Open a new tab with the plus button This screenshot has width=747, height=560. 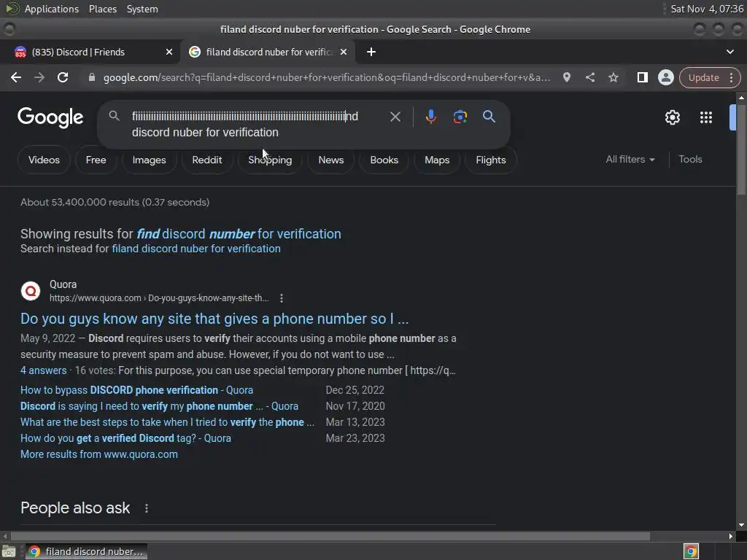(371, 52)
